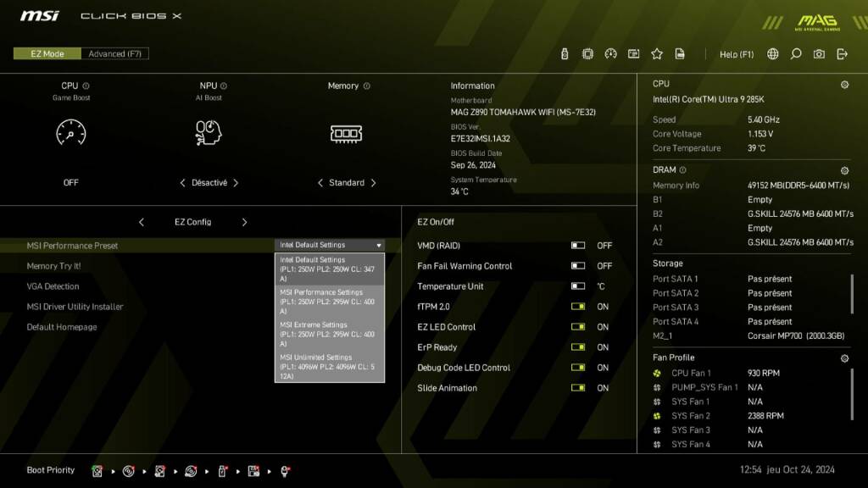Click the globe language icon
The height and width of the screenshot is (488, 868).
[771, 53]
